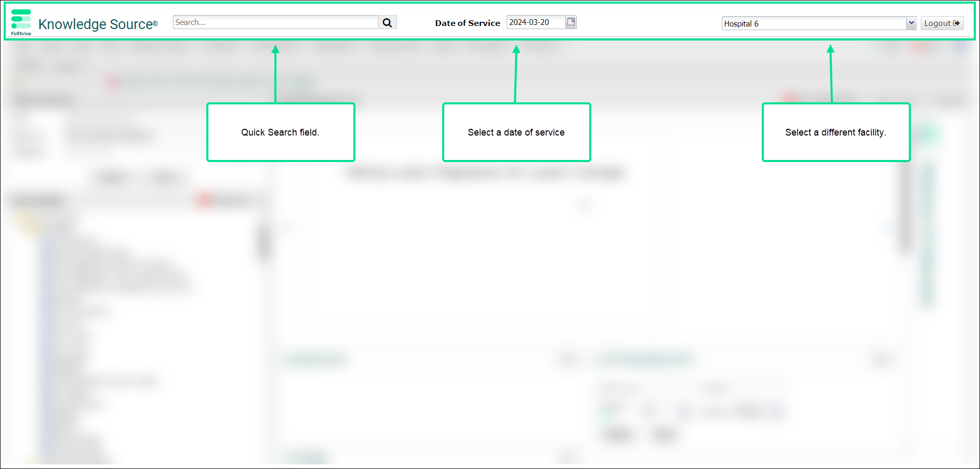Click the green arrow pointing to date field
980x469 pixels.
(x=515, y=73)
